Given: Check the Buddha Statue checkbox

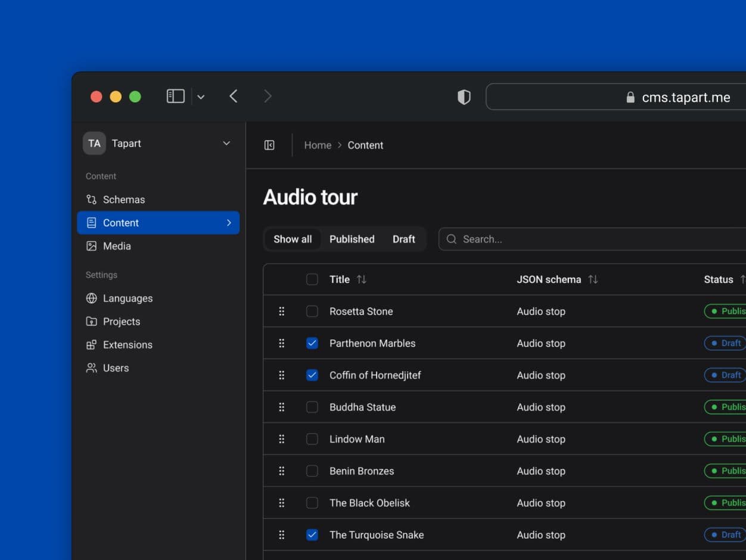Looking at the screenshot, I should click(x=312, y=407).
